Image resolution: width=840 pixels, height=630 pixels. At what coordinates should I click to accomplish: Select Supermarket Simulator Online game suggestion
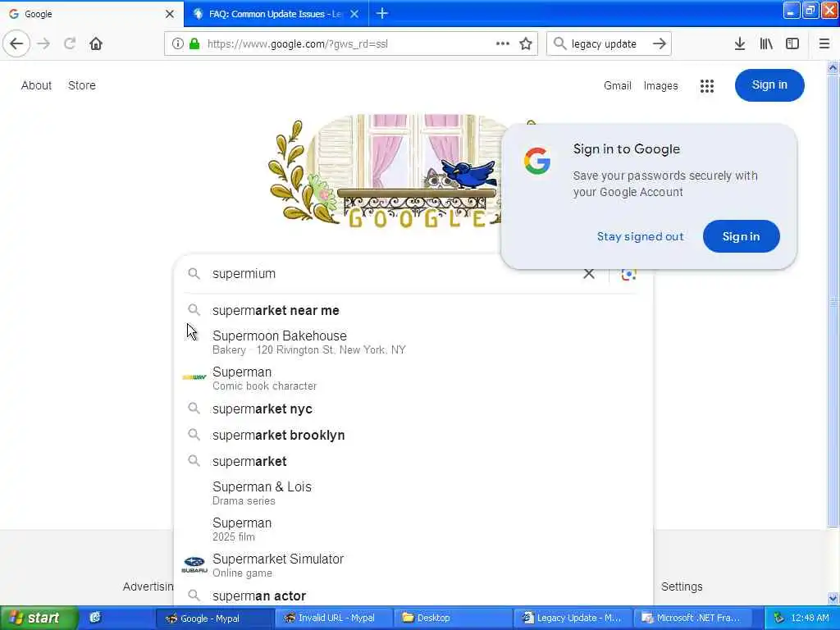coord(413,564)
